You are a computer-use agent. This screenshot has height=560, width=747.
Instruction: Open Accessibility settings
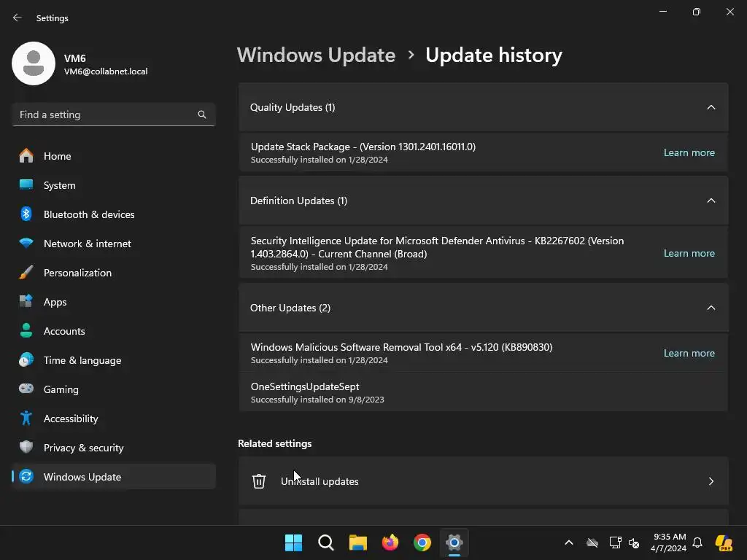click(113, 418)
